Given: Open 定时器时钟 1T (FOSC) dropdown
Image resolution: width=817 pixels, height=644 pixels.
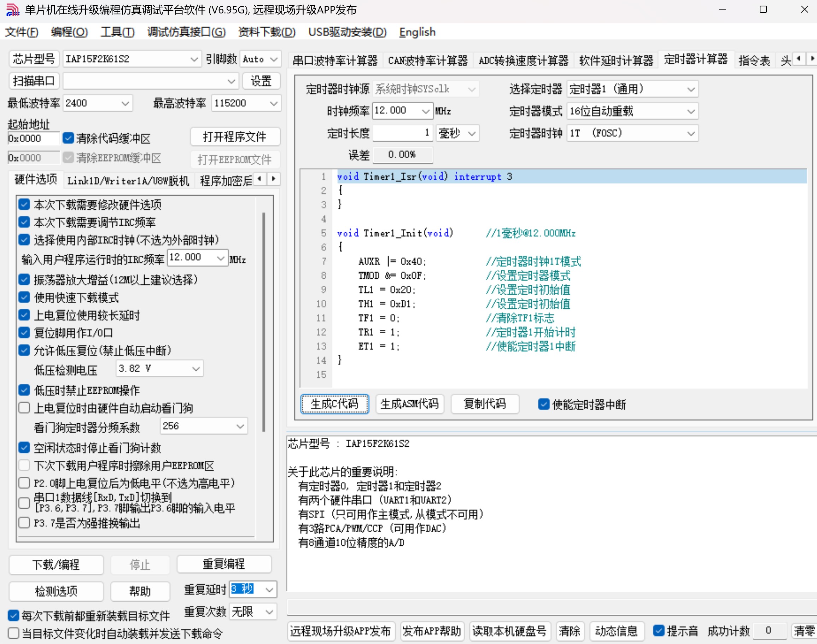Looking at the screenshot, I should (x=632, y=133).
